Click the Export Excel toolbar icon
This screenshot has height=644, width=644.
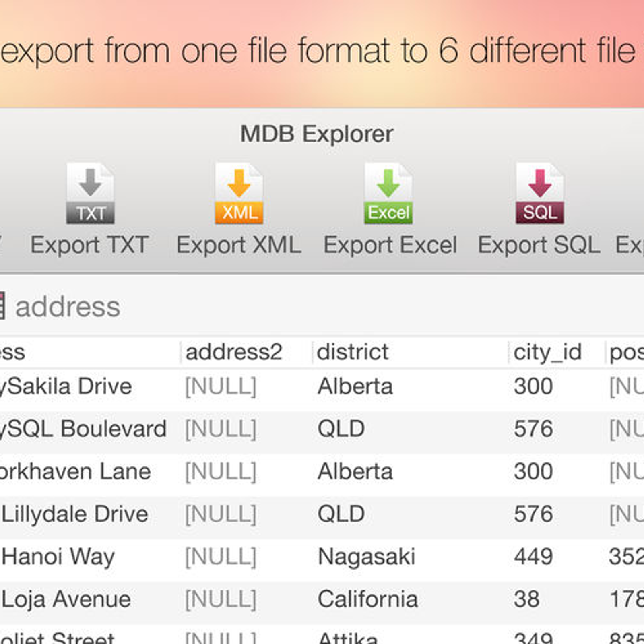coord(388,193)
